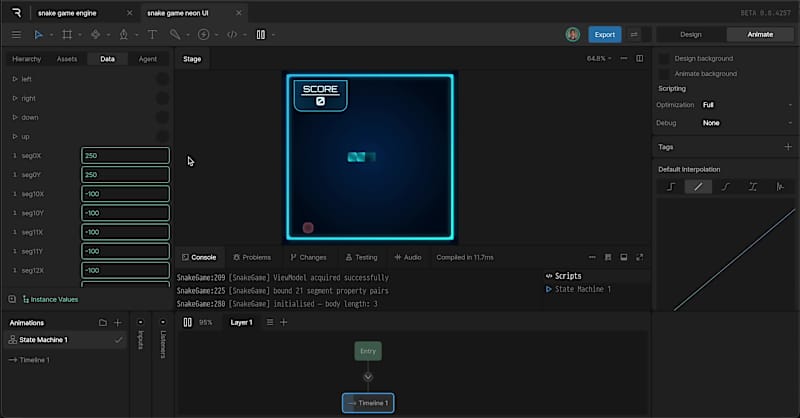
Task: Select the Pen tool
Action: coord(123,35)
